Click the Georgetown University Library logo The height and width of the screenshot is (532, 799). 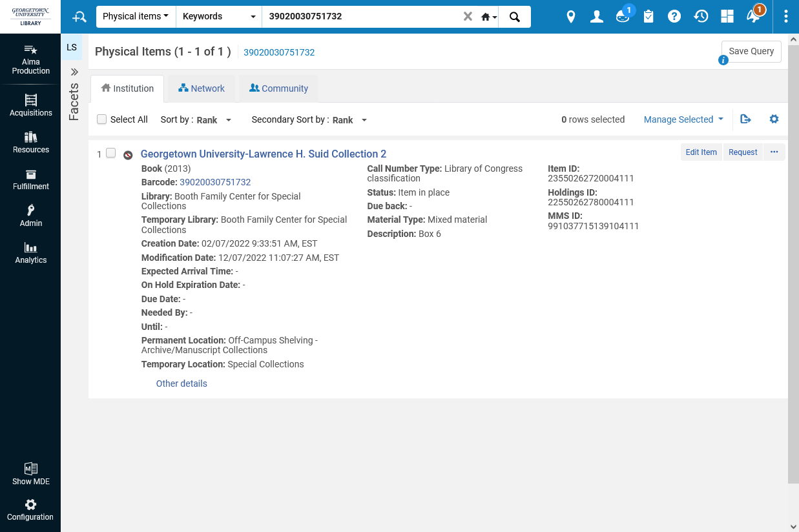pyautogui.click(x=30, y=17)
